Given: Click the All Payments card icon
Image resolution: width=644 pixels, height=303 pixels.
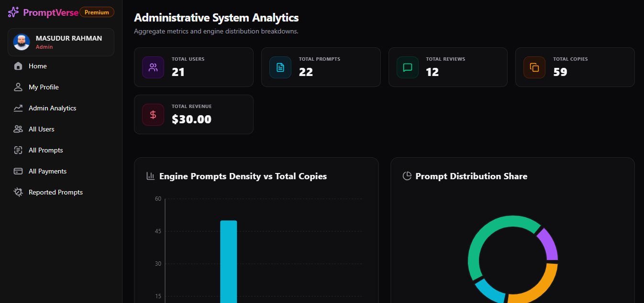Looking at the screenshot, I should [x=18, y=171].
